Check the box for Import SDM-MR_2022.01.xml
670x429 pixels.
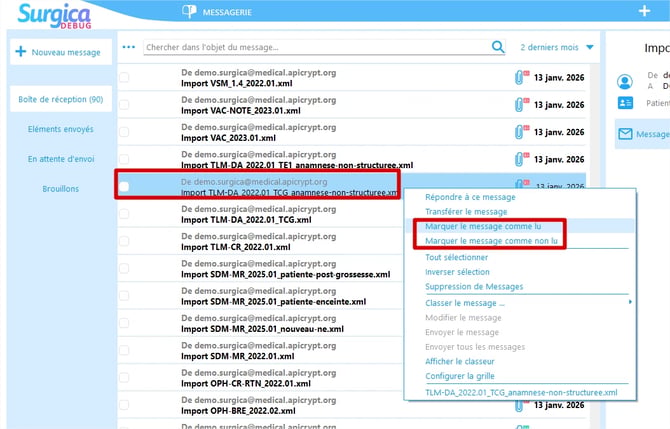tap(124, 350)
